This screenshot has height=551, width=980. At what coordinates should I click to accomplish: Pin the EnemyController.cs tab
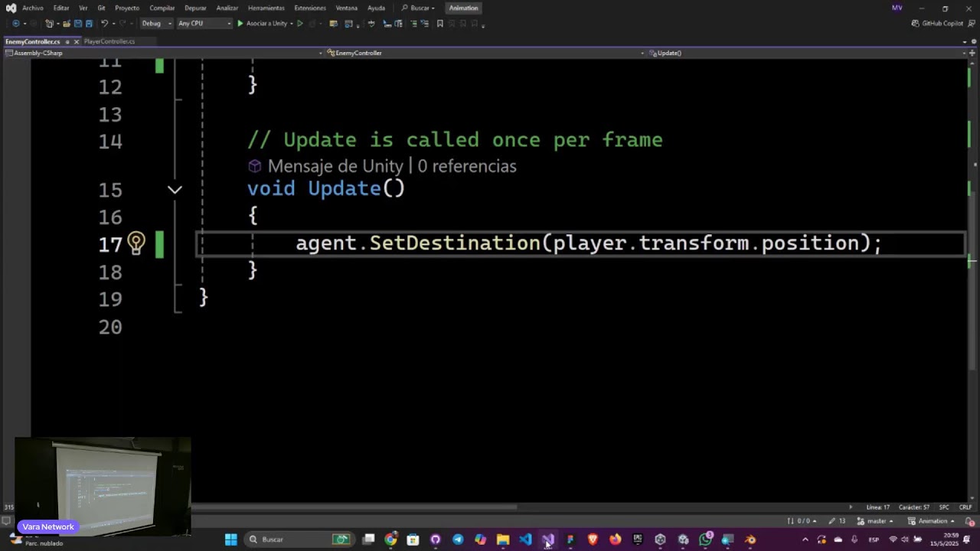67,41
